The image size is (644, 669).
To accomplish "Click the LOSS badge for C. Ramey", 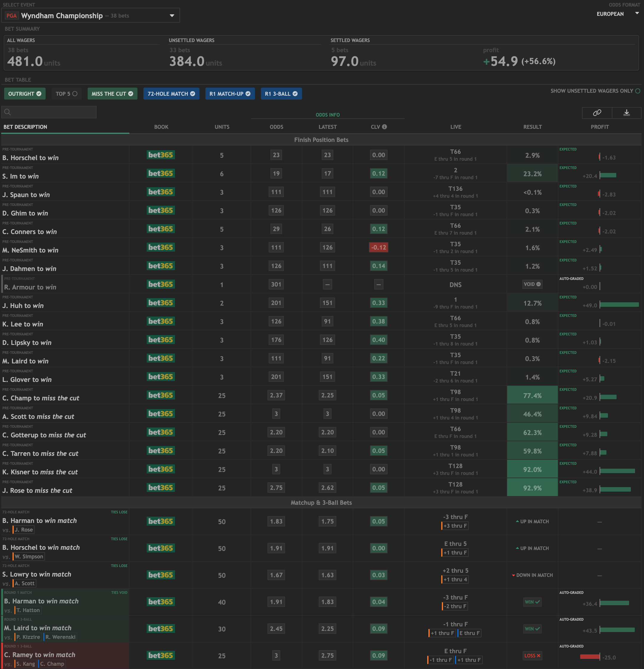I will tap(532, 655).
